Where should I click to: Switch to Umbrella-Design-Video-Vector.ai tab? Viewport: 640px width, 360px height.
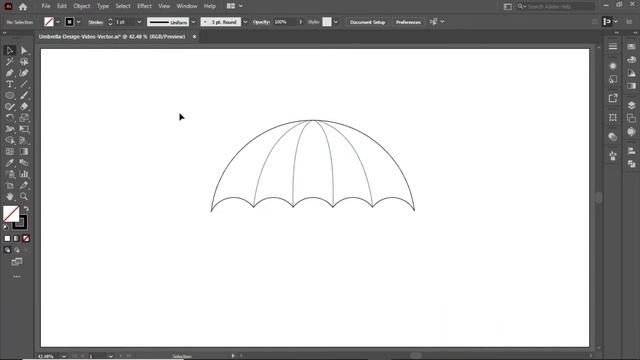112,37
